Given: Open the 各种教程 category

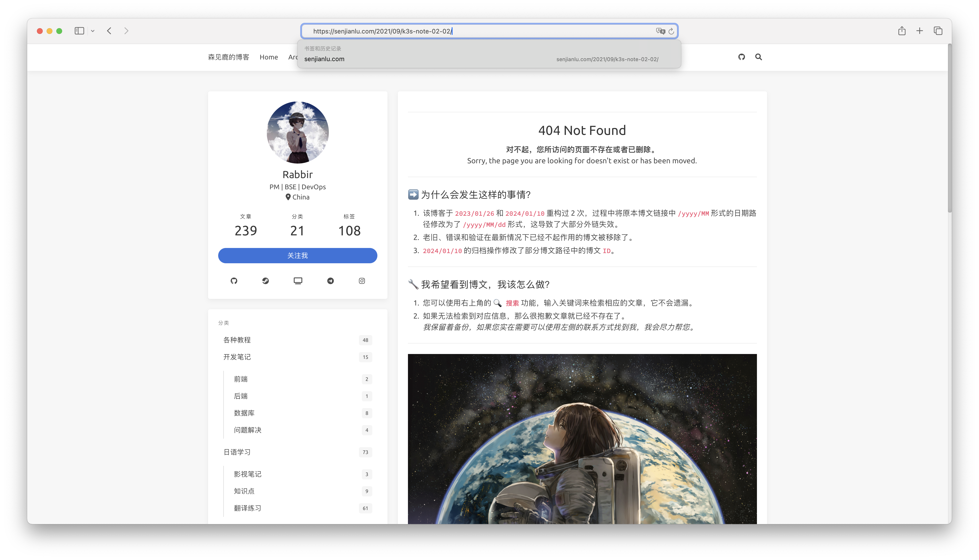Looking at the screenshot, I should pyautogui.click(x=297, y=340).
